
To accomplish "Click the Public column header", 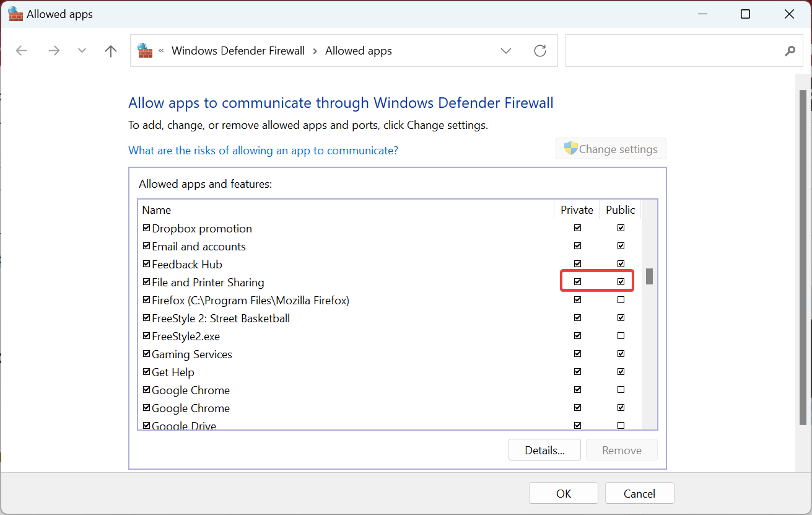I will [621, 209].
